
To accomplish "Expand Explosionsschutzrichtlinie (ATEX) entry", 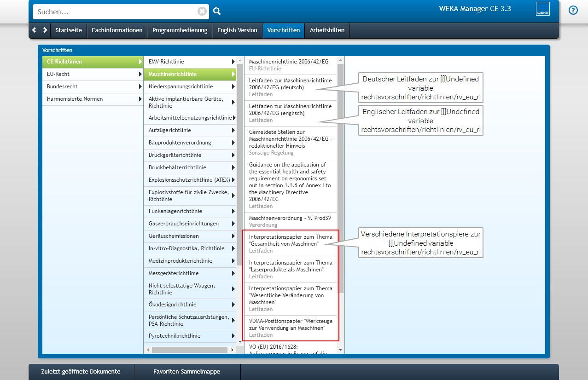I will tap(190, 180).
